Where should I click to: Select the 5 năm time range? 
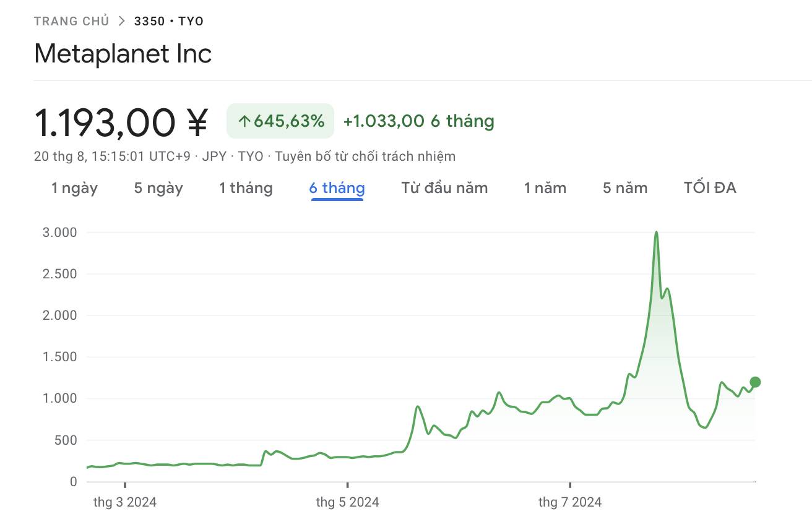click(625, 188)
